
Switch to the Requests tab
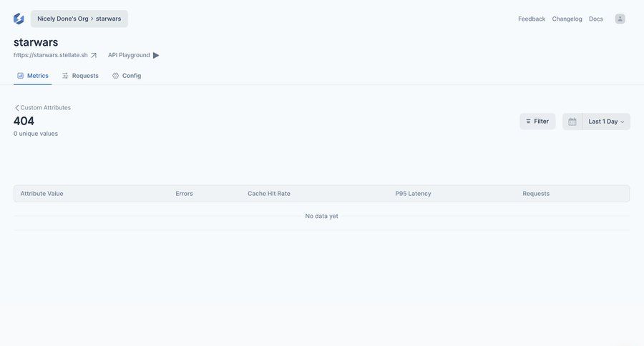80,76
